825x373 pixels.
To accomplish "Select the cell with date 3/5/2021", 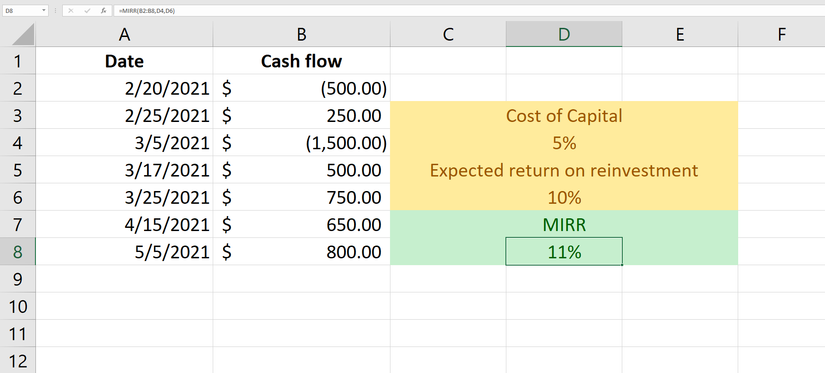I will (x=124, y=143).
